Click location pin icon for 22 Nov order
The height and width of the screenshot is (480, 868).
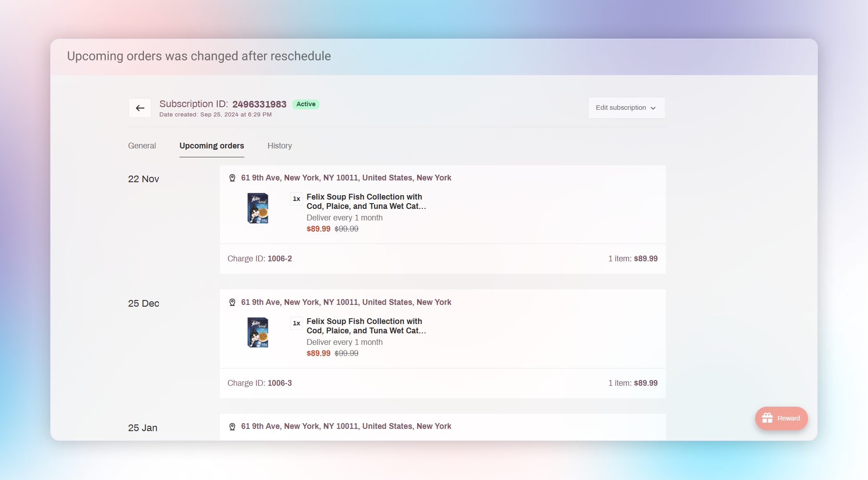coord(232,178)
